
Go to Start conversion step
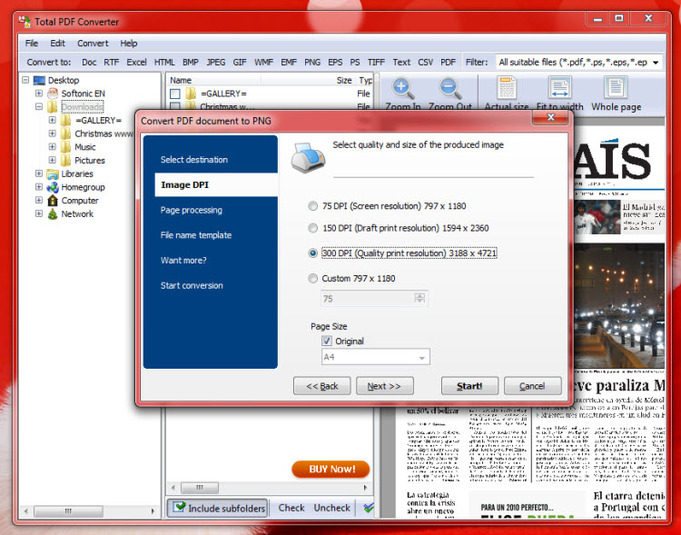[x=192, y=286]
